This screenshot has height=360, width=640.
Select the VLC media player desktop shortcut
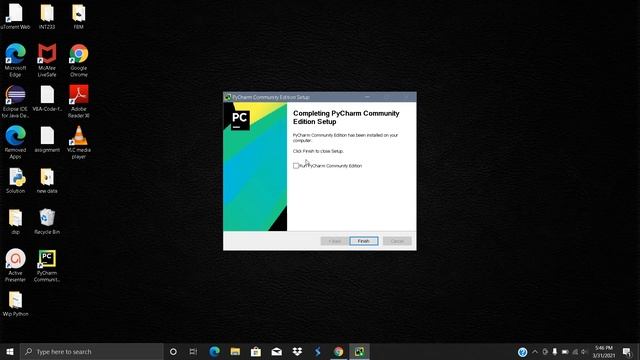(78, 142)
